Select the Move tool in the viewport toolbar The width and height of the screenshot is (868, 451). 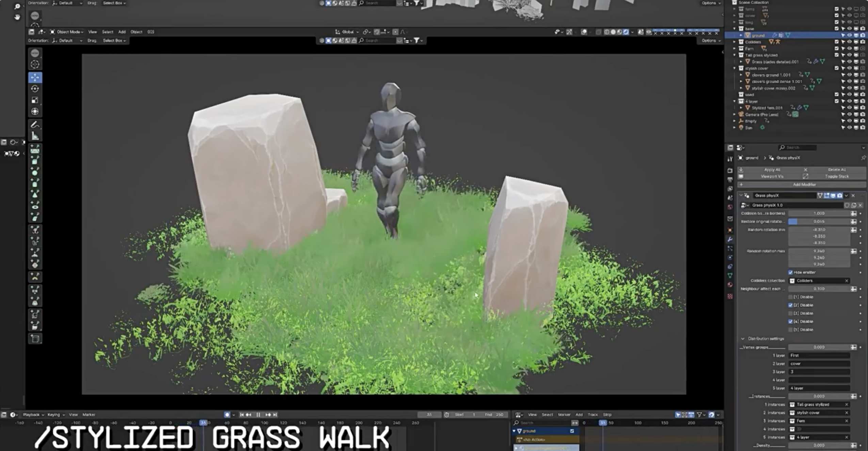point(35,78)
